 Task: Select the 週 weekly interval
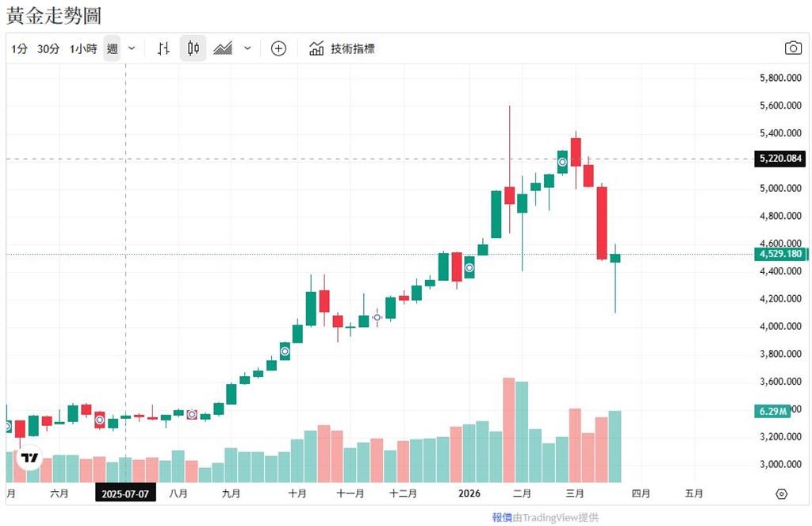pyautogui.click(x=112, y=48)
